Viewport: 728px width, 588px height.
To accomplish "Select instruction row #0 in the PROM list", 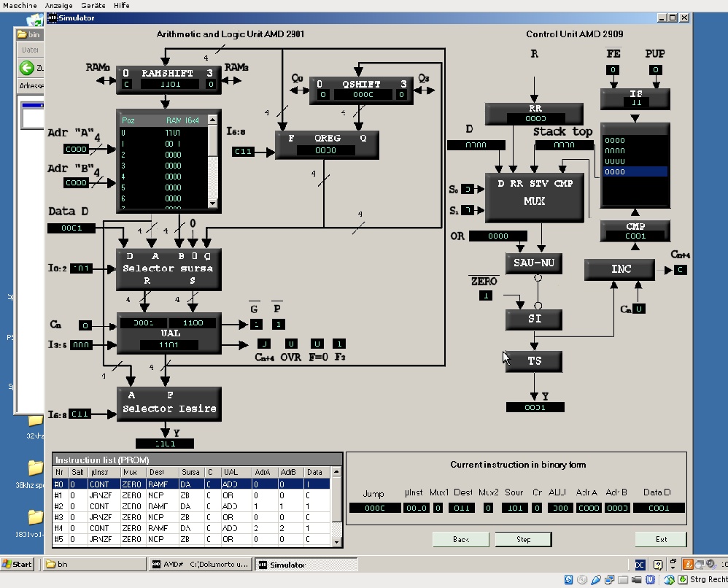I will [192, 484].
